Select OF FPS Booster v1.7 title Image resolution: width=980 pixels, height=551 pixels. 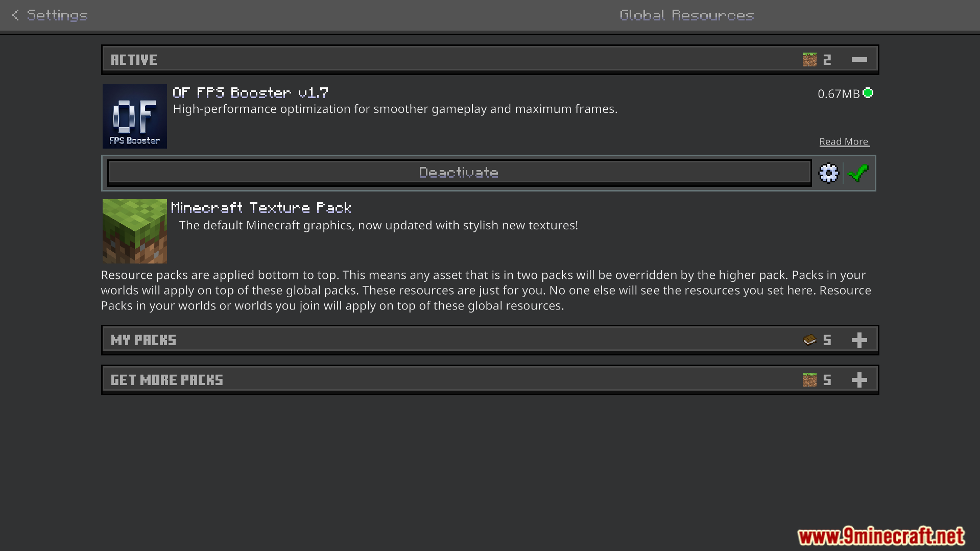[250, 93]
